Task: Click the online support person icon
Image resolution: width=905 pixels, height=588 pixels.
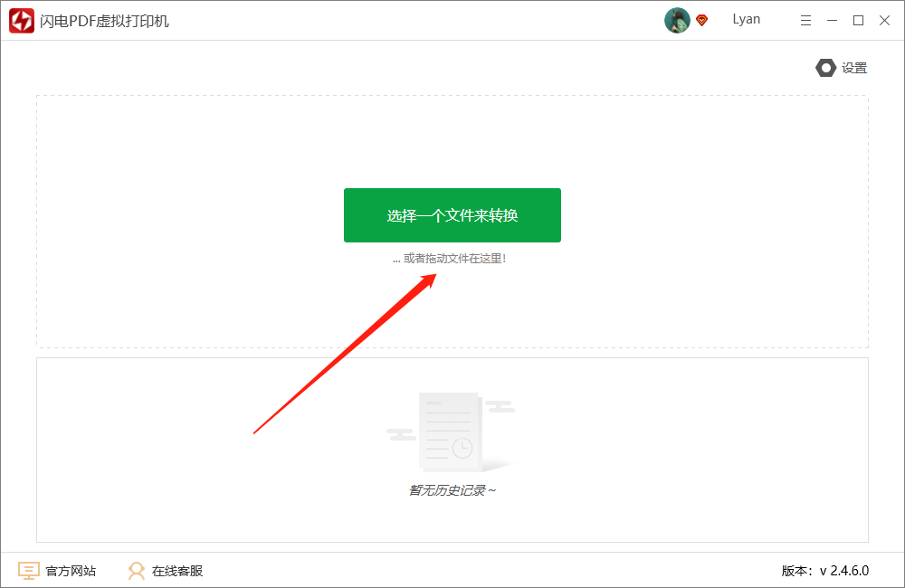Action: pyautogui.click(x=137, y=571)
